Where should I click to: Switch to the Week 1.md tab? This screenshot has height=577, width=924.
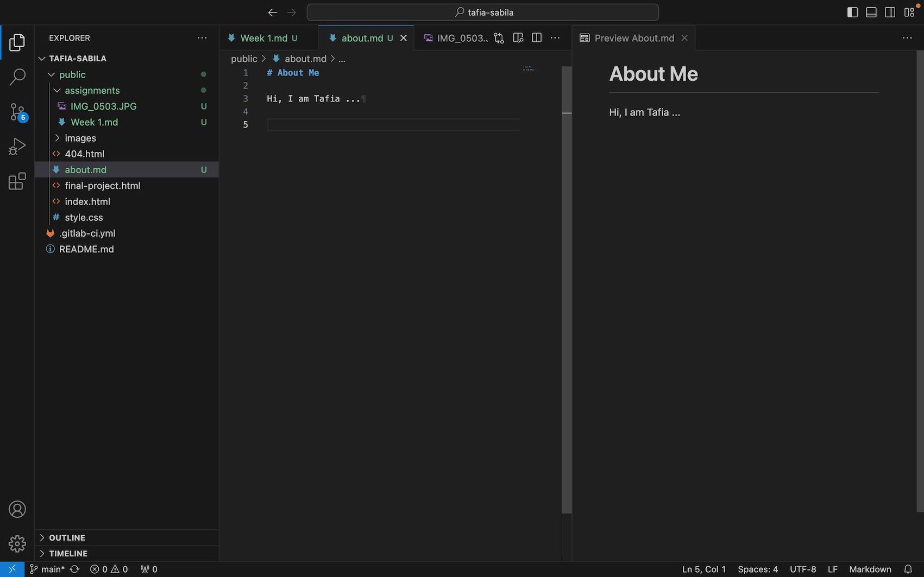[269, 38]
